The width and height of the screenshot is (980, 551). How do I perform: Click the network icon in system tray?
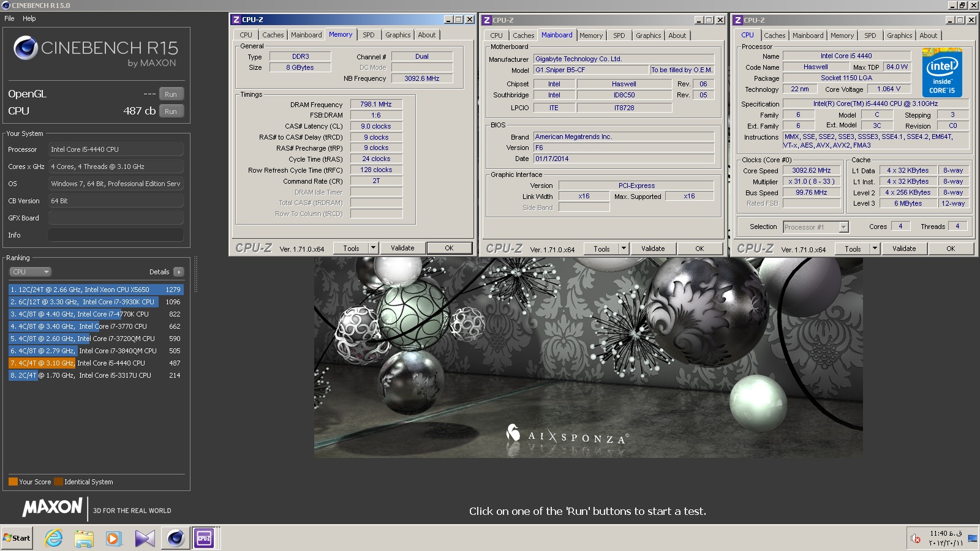pyautogui.click(x=972, y=538)
